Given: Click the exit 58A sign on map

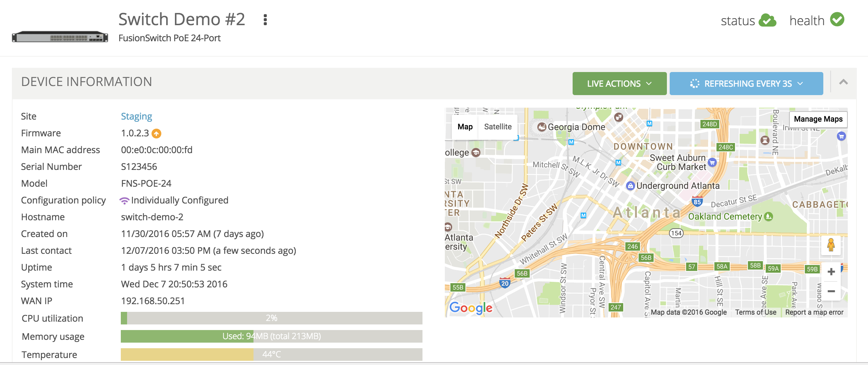Looking at the screenshot, I should (x=722, y=266).
